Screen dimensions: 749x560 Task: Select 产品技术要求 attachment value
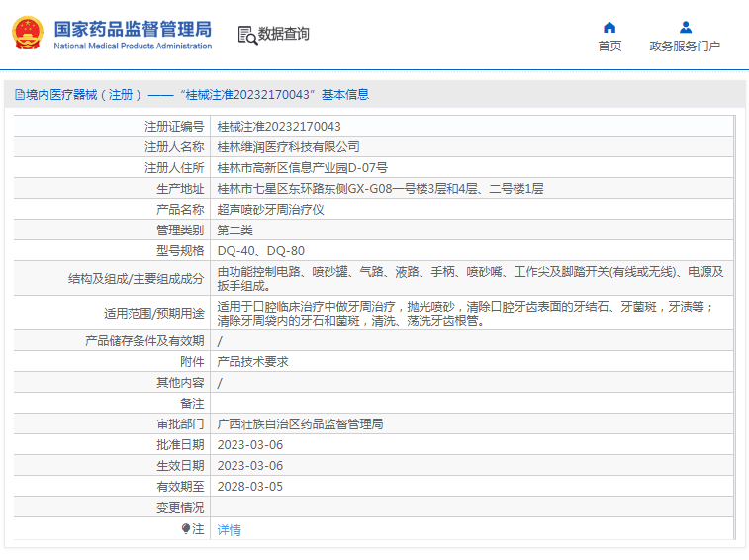(x=252, y=362)
